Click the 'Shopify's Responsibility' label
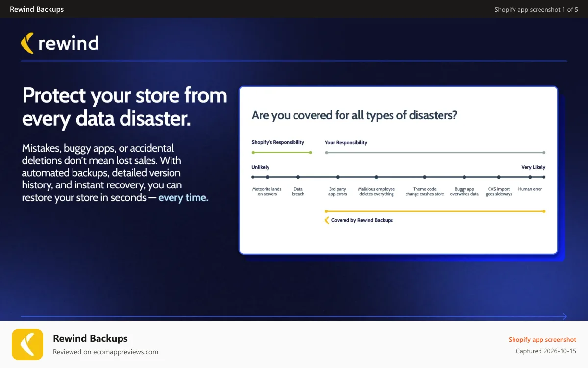The image size is (588, 368). point(278,142)
